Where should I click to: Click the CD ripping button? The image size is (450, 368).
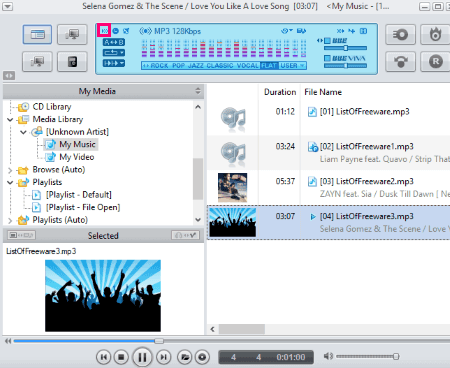400,34
